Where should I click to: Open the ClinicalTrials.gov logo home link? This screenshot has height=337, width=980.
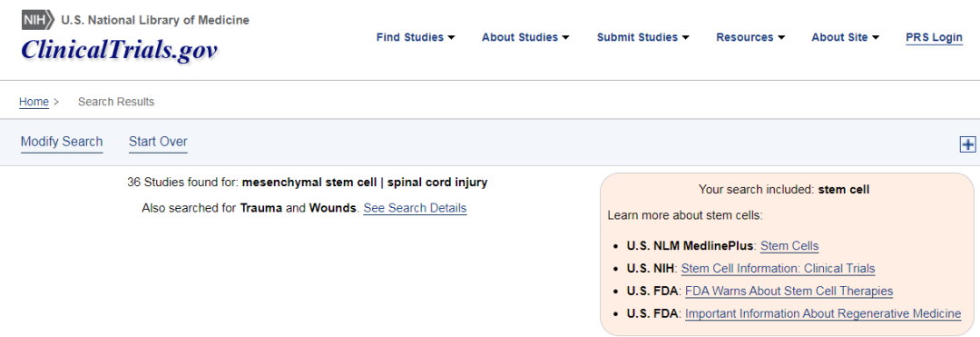click(x=119, y=49)
